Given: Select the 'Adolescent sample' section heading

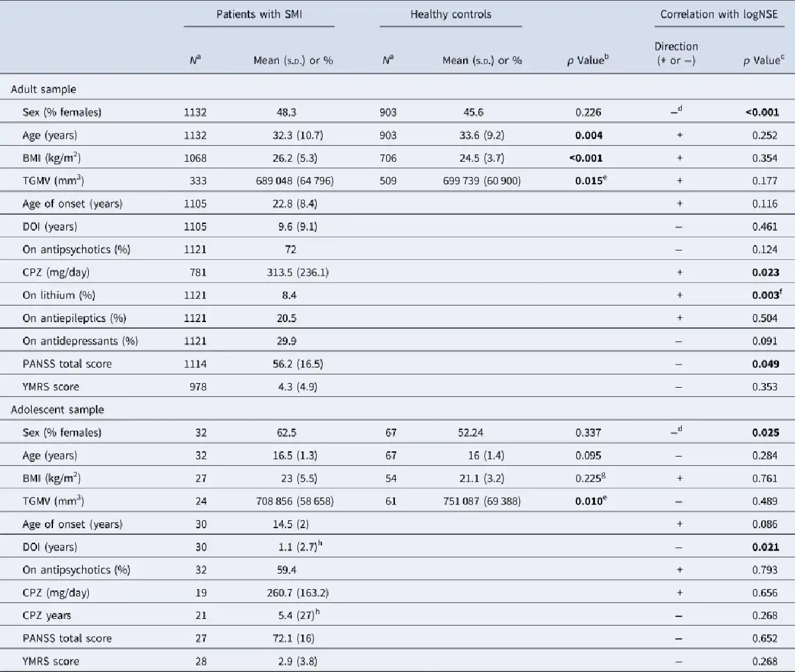Looking at the screenshot, I should [57, 410].
